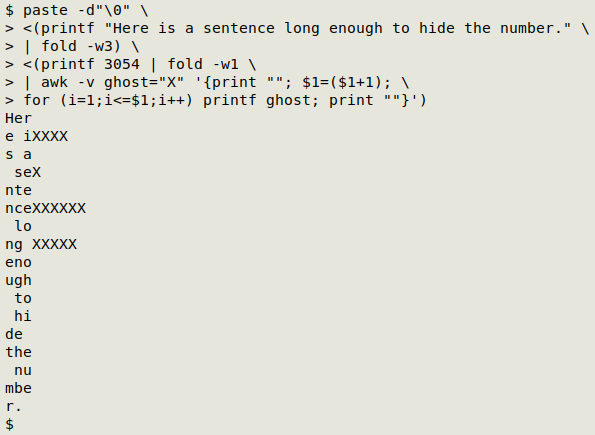
Task: Click the 'fold -w3' command text
Action: (x=81, y=46)
